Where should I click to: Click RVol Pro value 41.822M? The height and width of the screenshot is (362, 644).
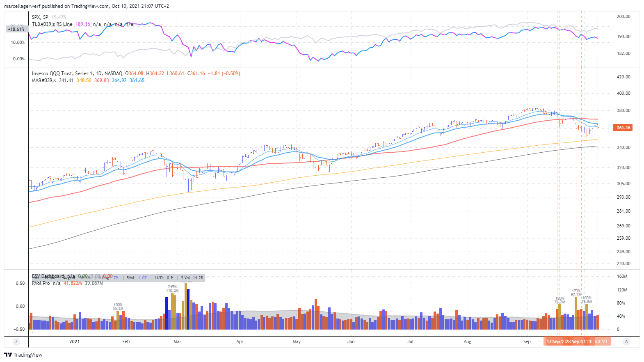73,283
